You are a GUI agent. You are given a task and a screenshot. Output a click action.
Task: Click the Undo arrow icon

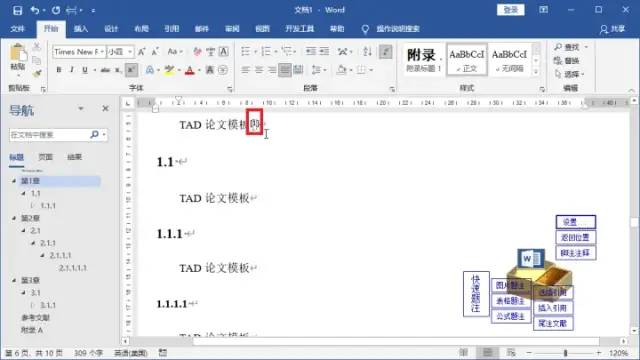(x=34, y=10)
